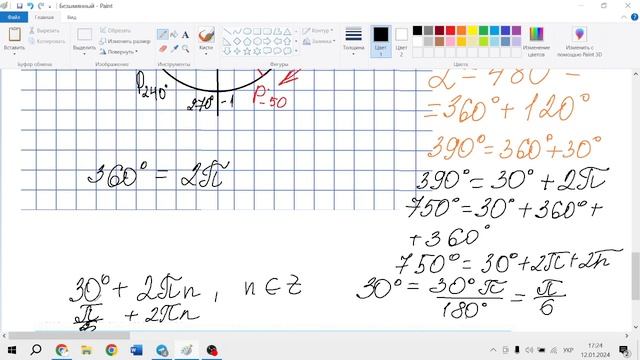Image resolution: width=640 pixels, height=360 pixels.
Task: Pick the right triangle shape
Action: (227, 41)
